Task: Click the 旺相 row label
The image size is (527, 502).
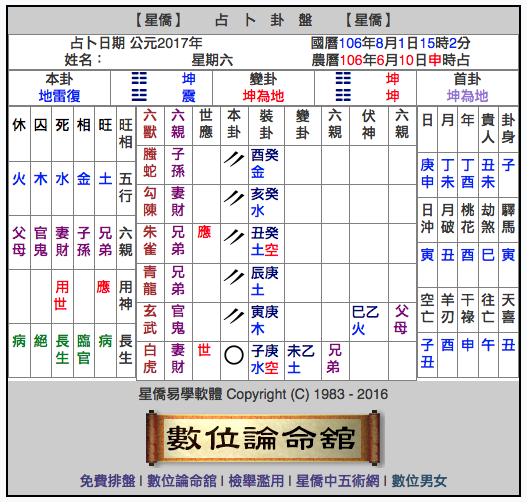Action: 126,134
